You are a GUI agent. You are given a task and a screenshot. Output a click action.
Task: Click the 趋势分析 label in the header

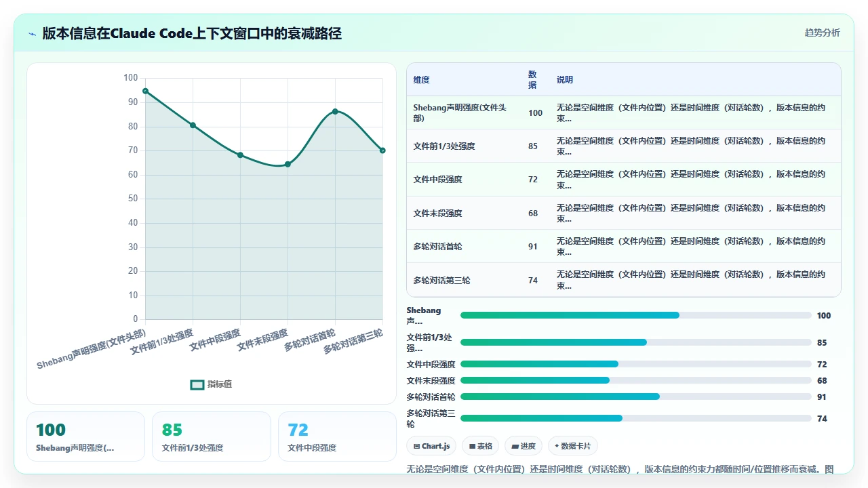coord(822,33)
